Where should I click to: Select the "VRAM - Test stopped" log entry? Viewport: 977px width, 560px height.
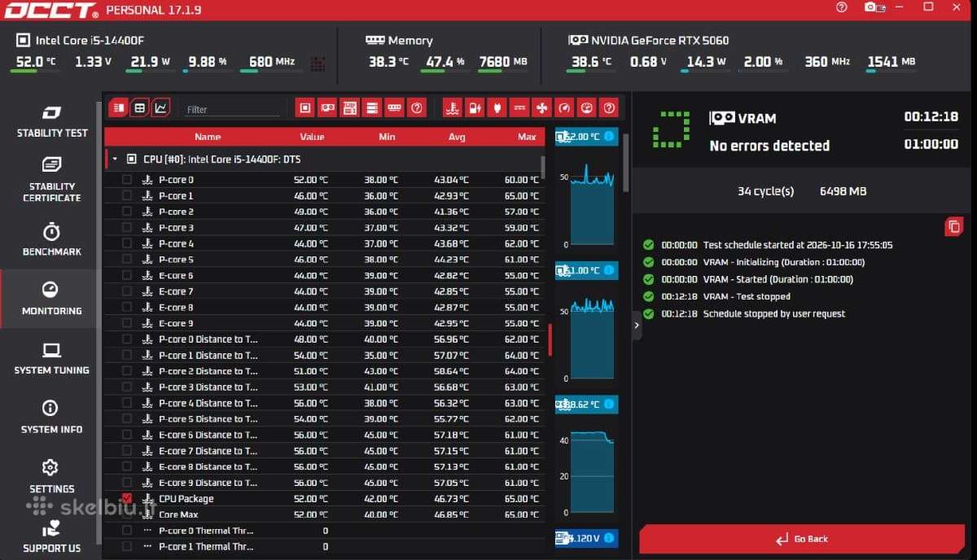tap(747, 296)
